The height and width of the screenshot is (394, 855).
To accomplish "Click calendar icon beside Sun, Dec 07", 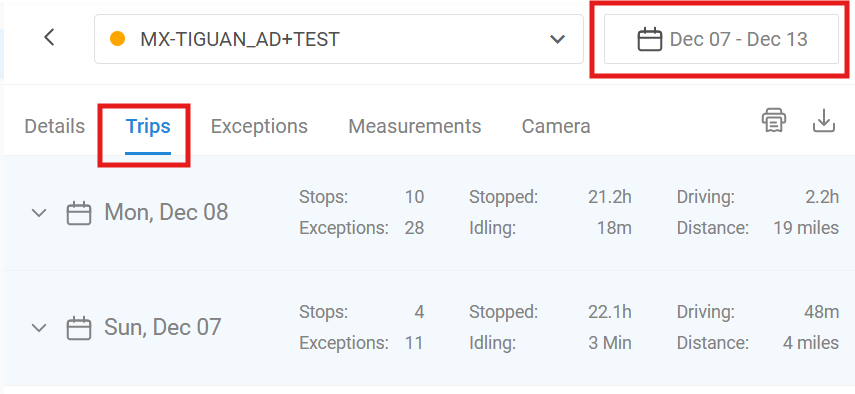I will [x=79, y=328].
